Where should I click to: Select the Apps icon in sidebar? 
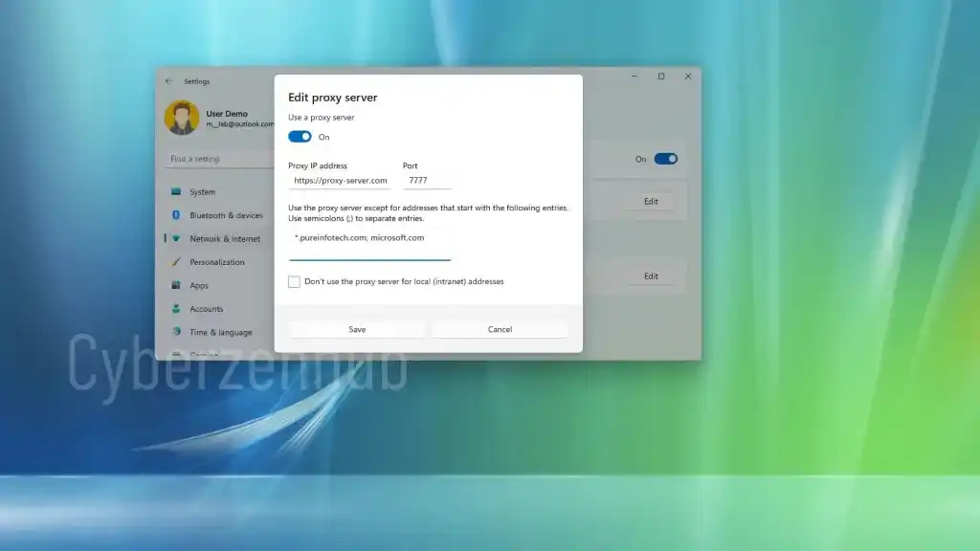(x=176, y=285)
